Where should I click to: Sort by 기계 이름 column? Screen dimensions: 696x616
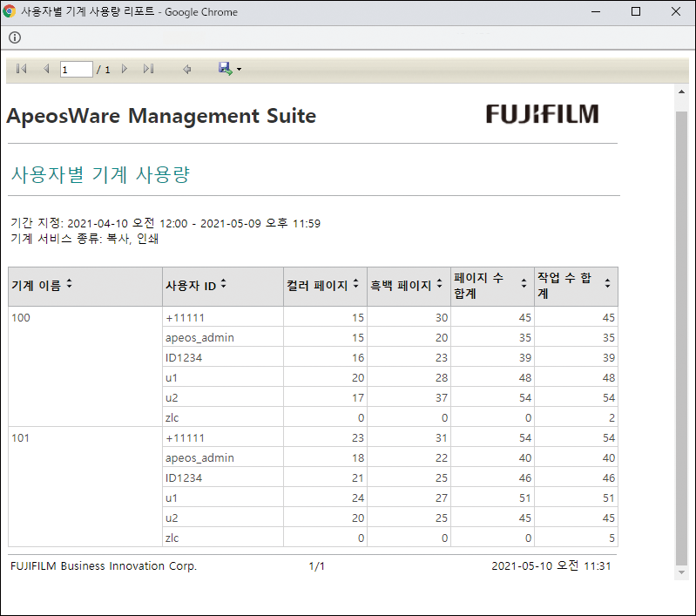(x=70, y=284)
